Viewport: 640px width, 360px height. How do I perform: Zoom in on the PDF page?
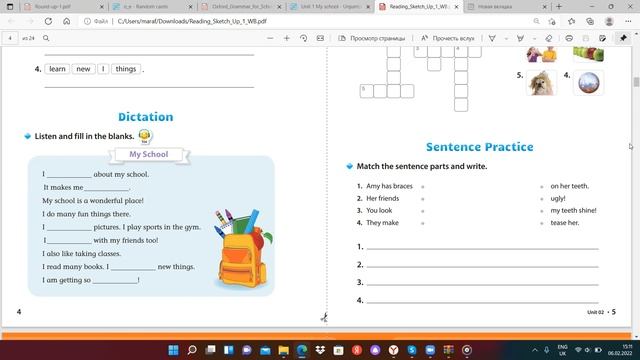pos(287,38)
